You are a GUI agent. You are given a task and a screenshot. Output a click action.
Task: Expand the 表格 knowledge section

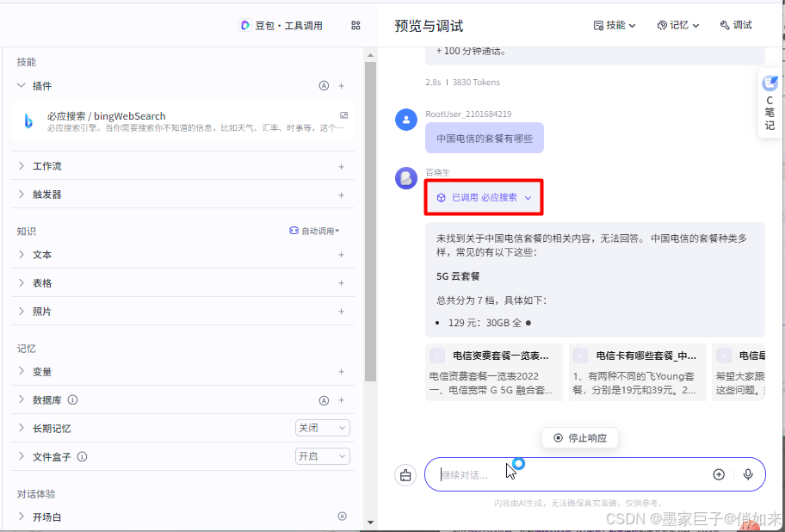[21, 282]
